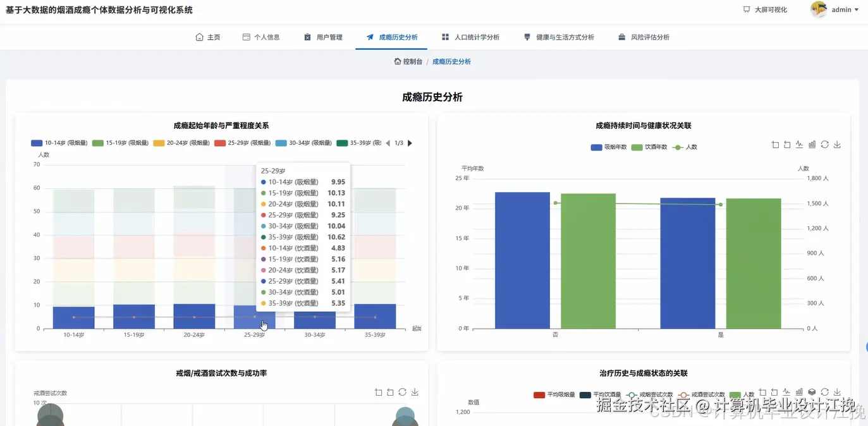Click area zoom icon in duration chart
This screenshot has width=868, height=426.
775,145
